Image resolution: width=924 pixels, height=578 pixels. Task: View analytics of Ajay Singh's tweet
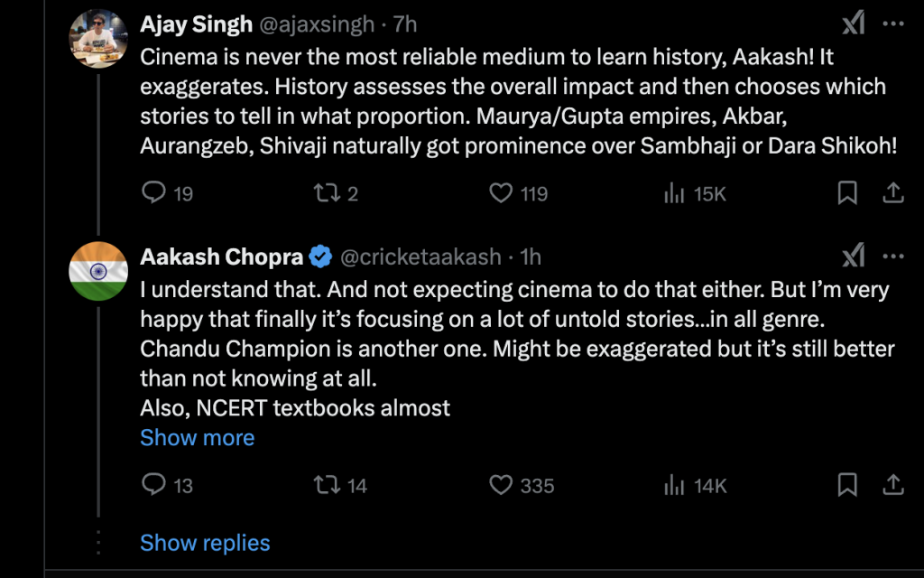[673, 192]
